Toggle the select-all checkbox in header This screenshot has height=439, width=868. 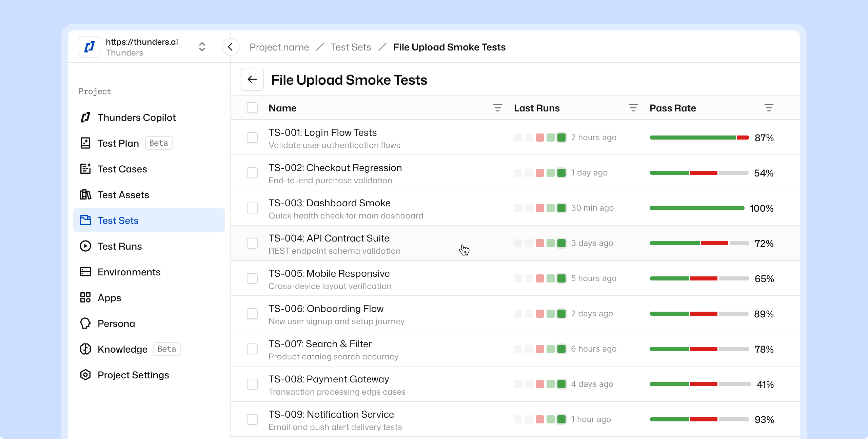[252, 108]
